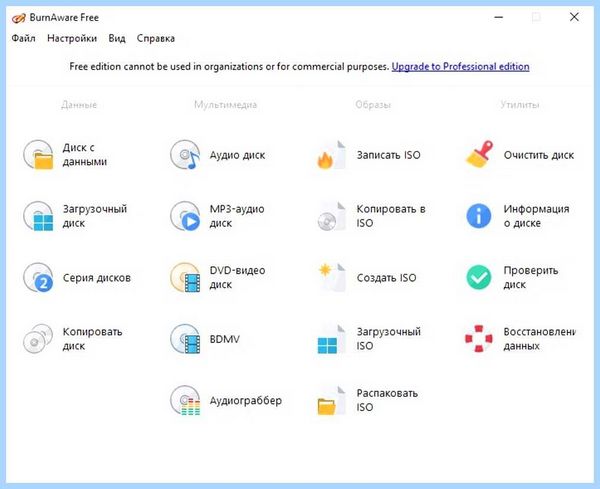Click the BurnAware app logo in the title bar
Viewport: 600px width, 489px height.
click(x=18, y=18)
